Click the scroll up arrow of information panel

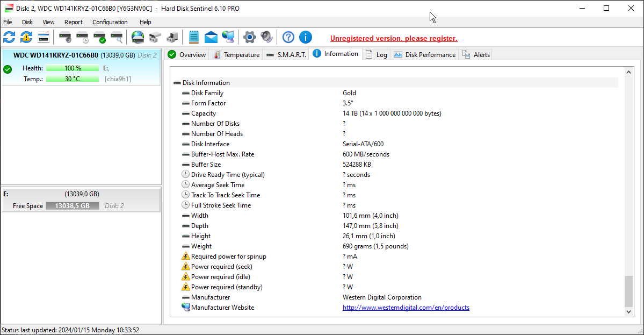tap(628, 73)
